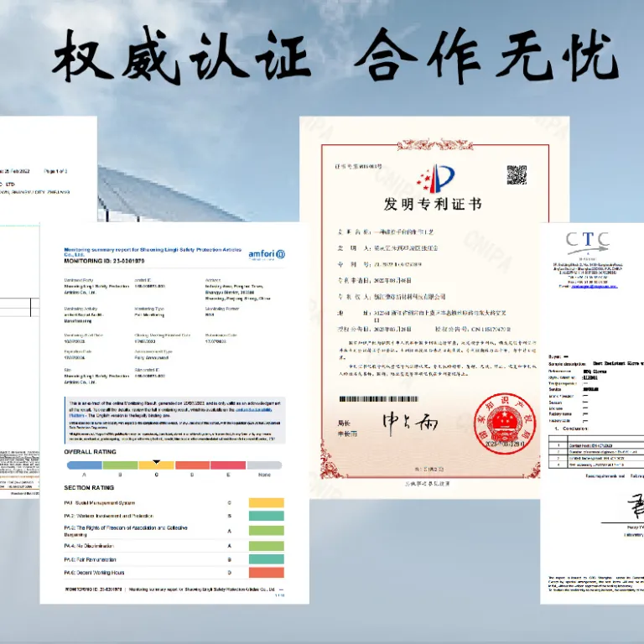Click the CTC logo on the test report

[x=588, y=242]
